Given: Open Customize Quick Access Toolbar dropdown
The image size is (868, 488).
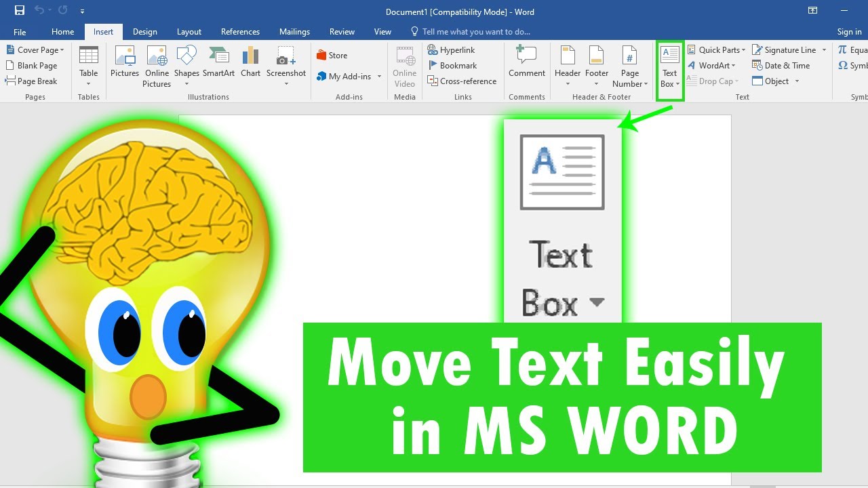Looking at the screenshot, I should click(82, 12).
